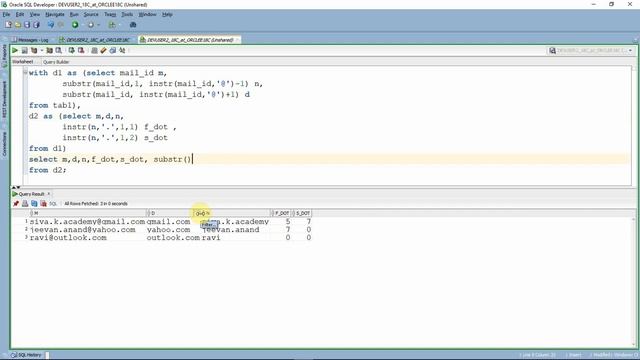
Task: Open the Navigate menu
Action: pyautogui.click(x=55, y=14)
